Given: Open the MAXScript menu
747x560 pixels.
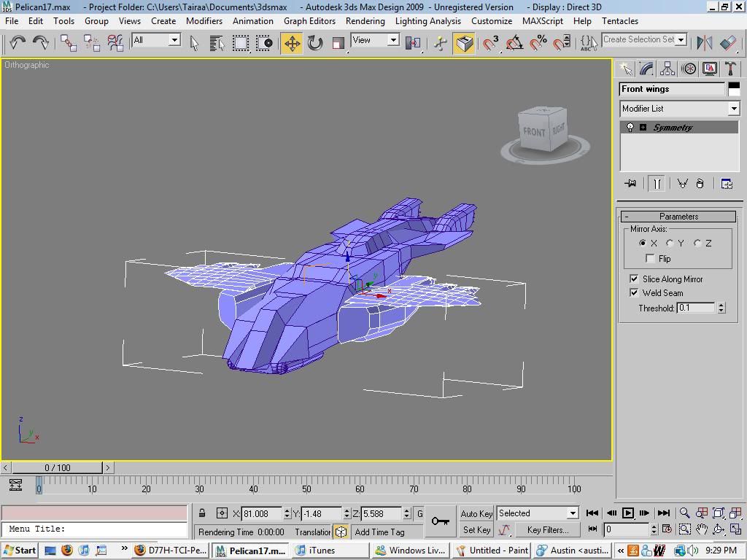Looking at the screenshot, I should (542, 21).
